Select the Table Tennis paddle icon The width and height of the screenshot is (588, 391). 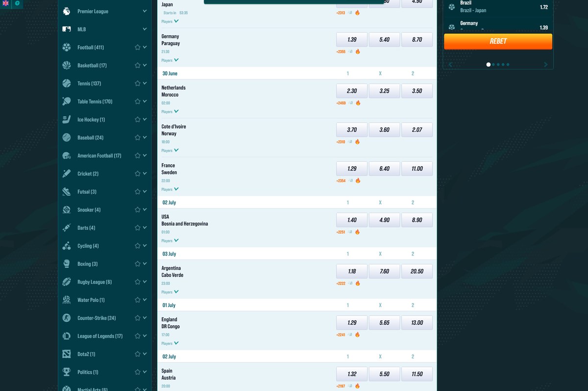pyautogui.click(x=67, y=101)
